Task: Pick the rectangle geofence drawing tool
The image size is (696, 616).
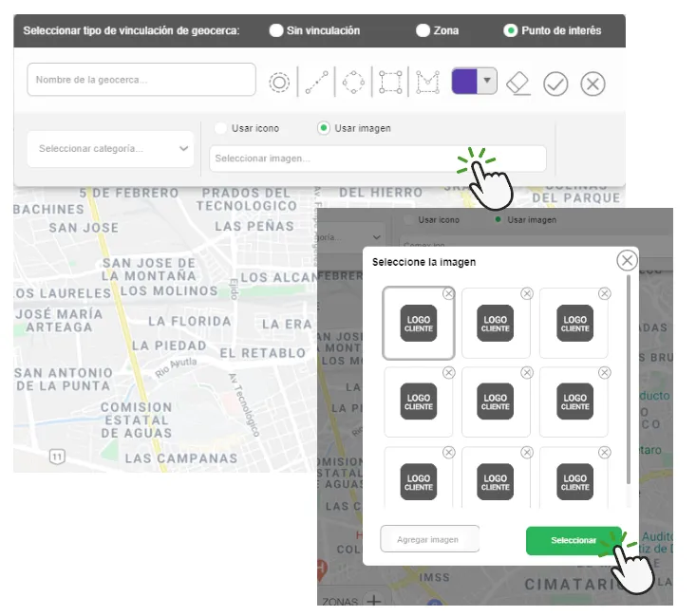Action: [x=390, y=83]
